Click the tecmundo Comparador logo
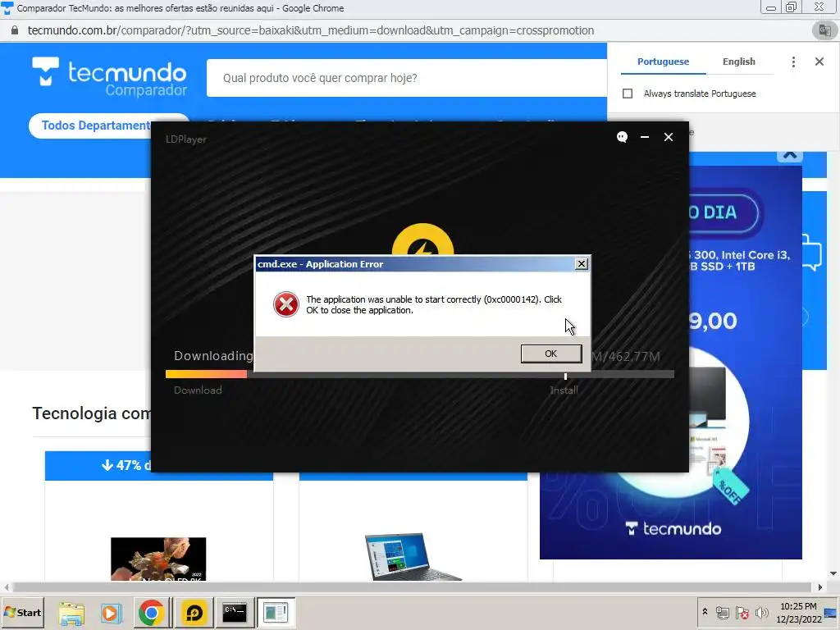Image resolution: width=840 pixels, height=630 pixels. 109,77
